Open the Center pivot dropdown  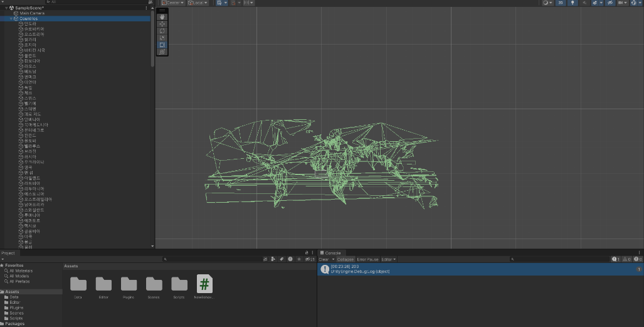[x=172, y=3]
